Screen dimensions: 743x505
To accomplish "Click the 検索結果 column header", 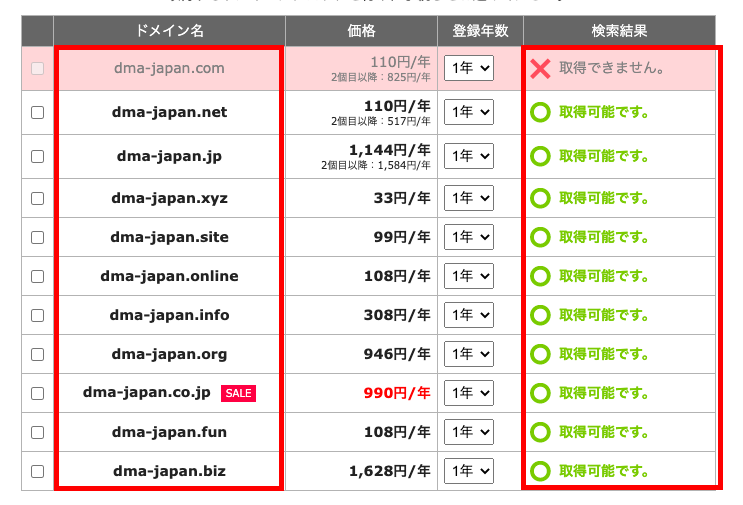I will pyautogui.click(x=619, y=31).
